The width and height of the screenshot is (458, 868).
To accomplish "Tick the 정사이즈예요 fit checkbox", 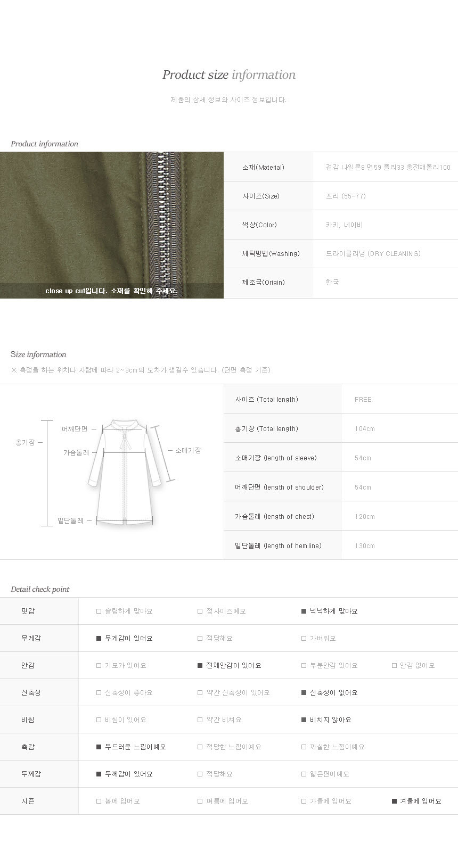I will point(200,611).
